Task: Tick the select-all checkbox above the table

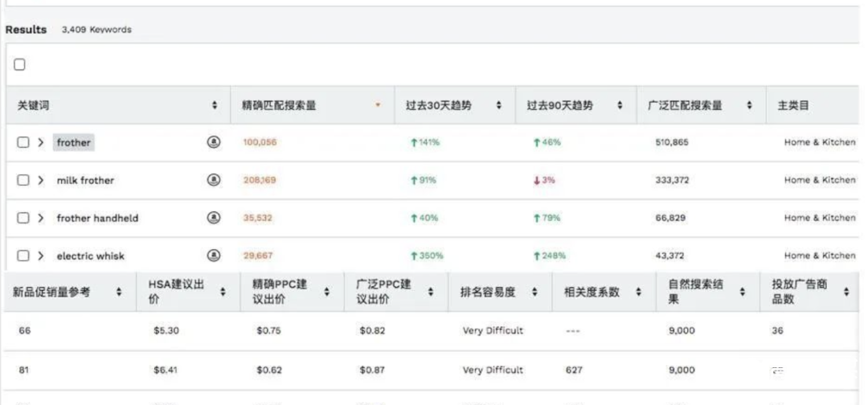Action: [19, 64]
